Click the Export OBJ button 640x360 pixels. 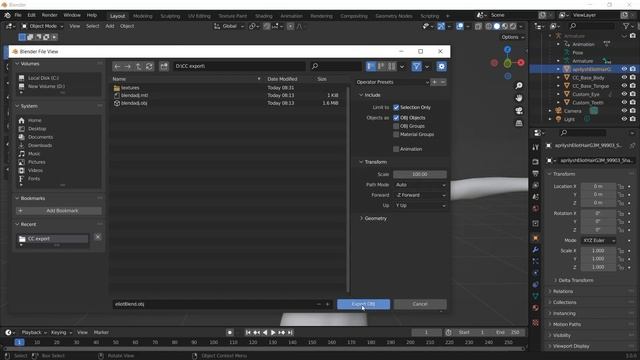coord(363,304)
